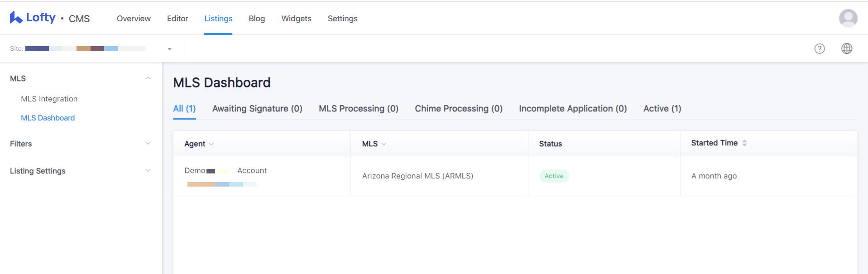Expand the Listing Settings section

[x=81, y=171]
